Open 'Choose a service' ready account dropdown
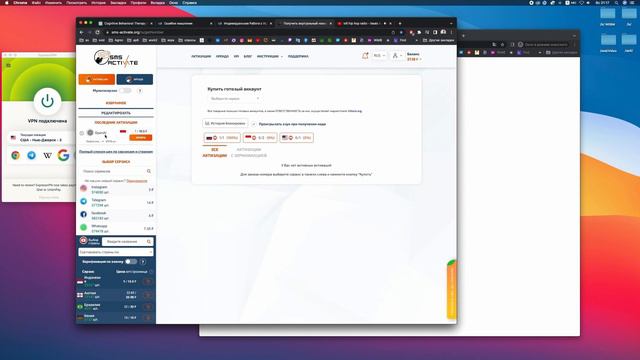This screenshot has height=360, width=640. coord(234,99)
